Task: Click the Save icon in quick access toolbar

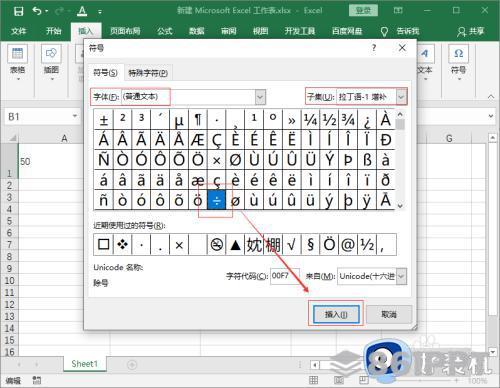Action: click(19, 11)
